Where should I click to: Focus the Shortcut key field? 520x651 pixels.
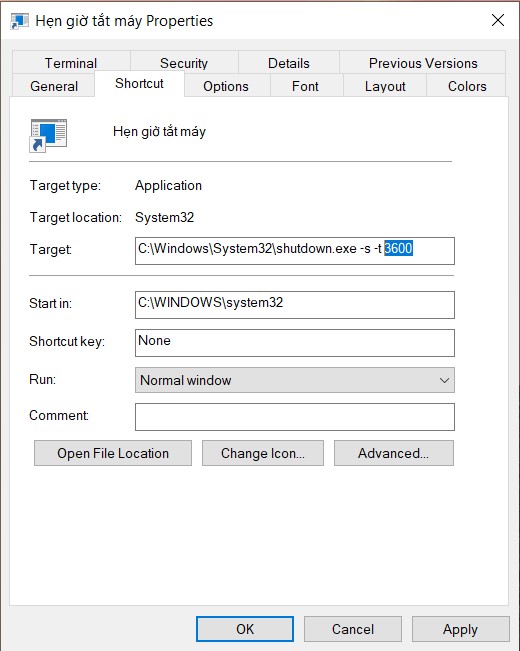(x=294, y=343)
